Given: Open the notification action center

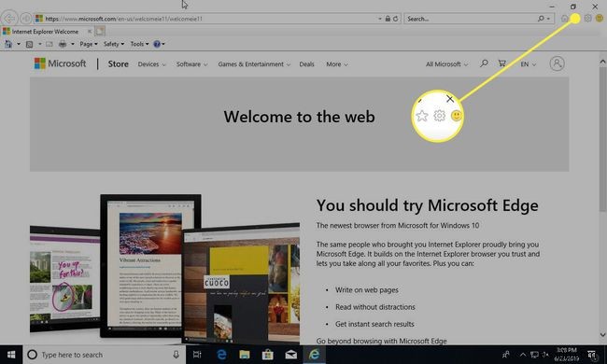Looking at the screenshot, I should pos(592,355).
